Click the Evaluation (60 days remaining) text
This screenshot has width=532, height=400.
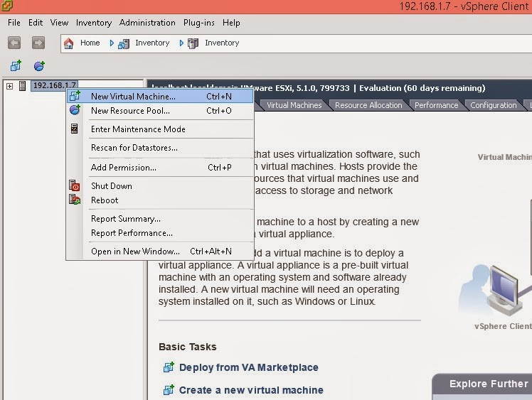422,88
